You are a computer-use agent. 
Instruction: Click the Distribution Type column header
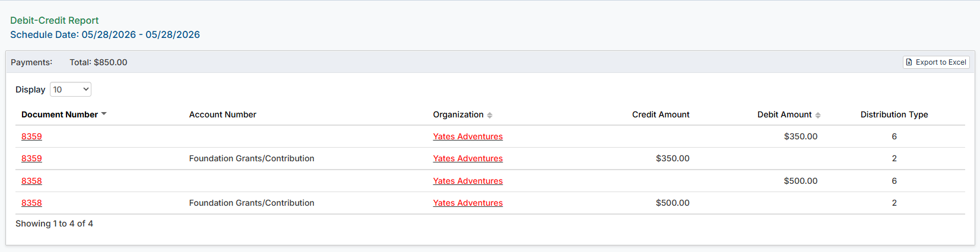894,114
